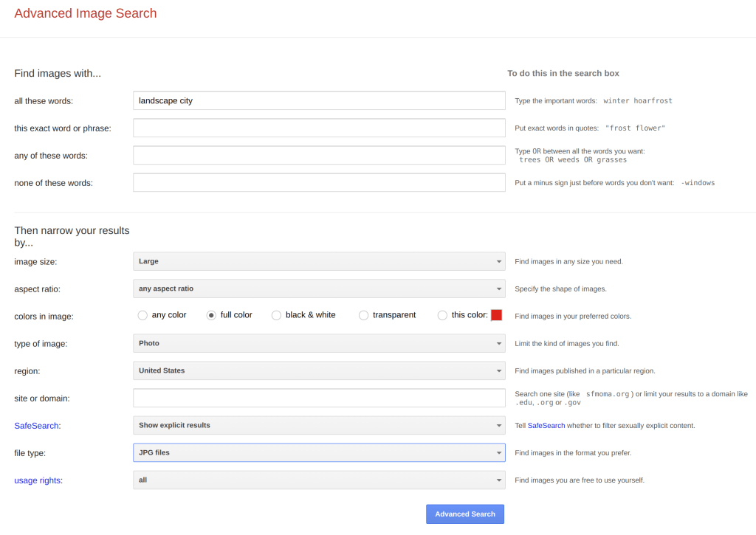
Task: Open the usage rights dropdown
Action: 319,480
